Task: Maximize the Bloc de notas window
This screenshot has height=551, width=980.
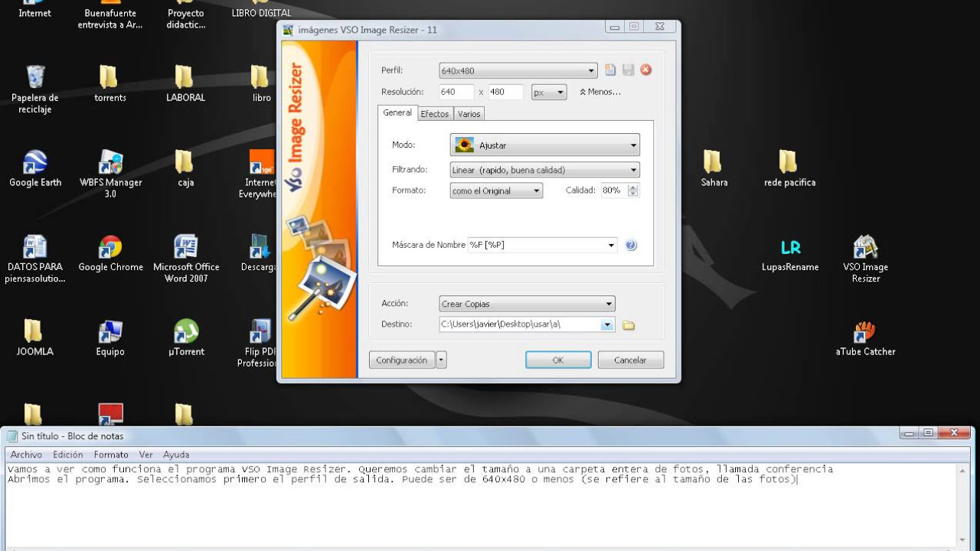Action: [929, 433]
